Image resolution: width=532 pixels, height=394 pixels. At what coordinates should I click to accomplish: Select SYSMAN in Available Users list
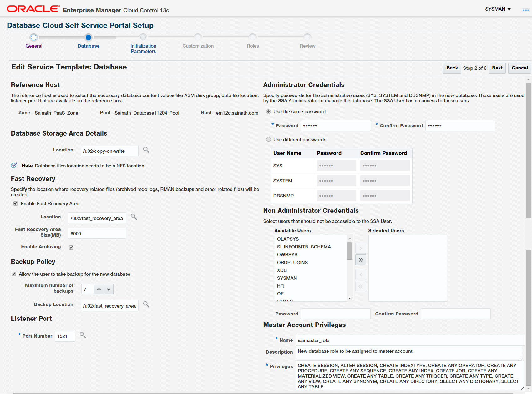311,278
